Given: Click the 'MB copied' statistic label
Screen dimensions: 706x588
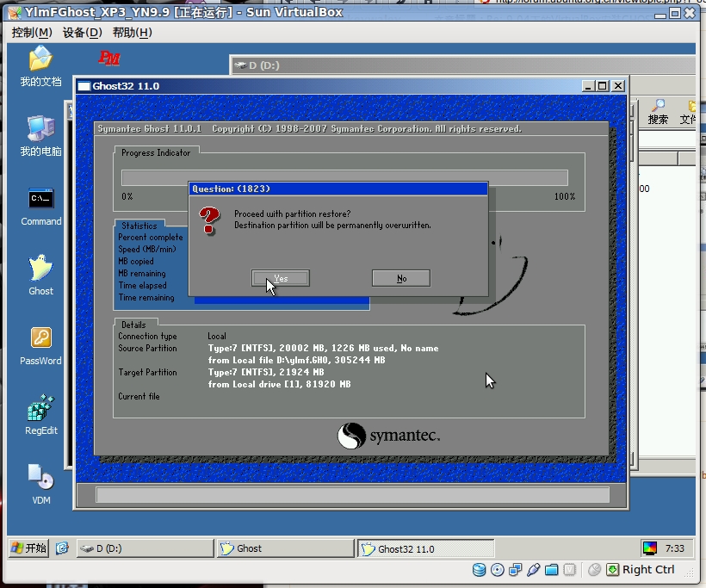Looking at the screenshot, I should [135, 261].
